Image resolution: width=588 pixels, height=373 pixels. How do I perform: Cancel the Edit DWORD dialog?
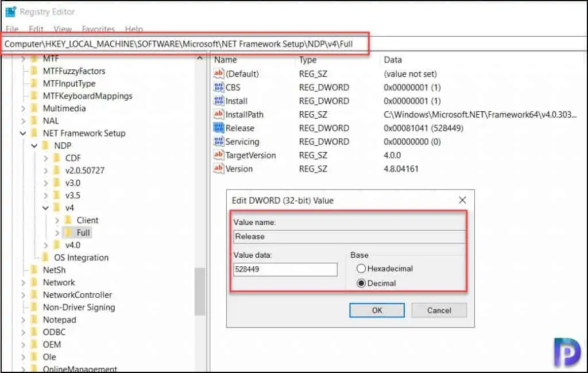(439, 310)
